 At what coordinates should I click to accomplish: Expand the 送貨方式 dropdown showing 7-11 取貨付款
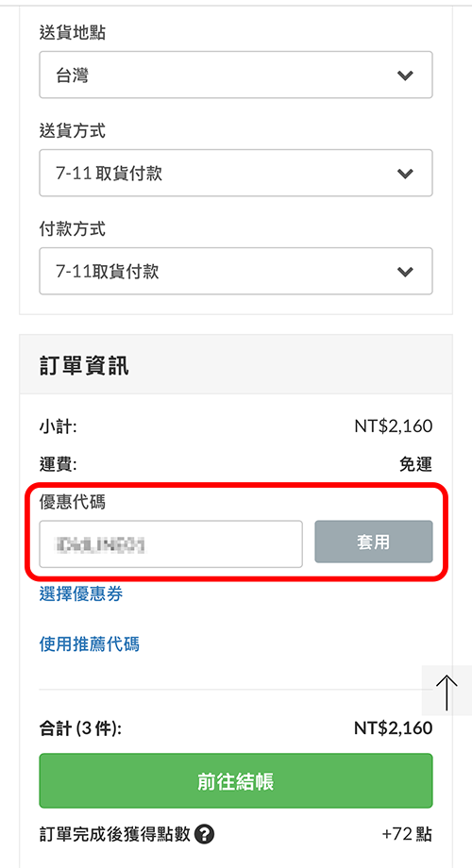point(236,173)
